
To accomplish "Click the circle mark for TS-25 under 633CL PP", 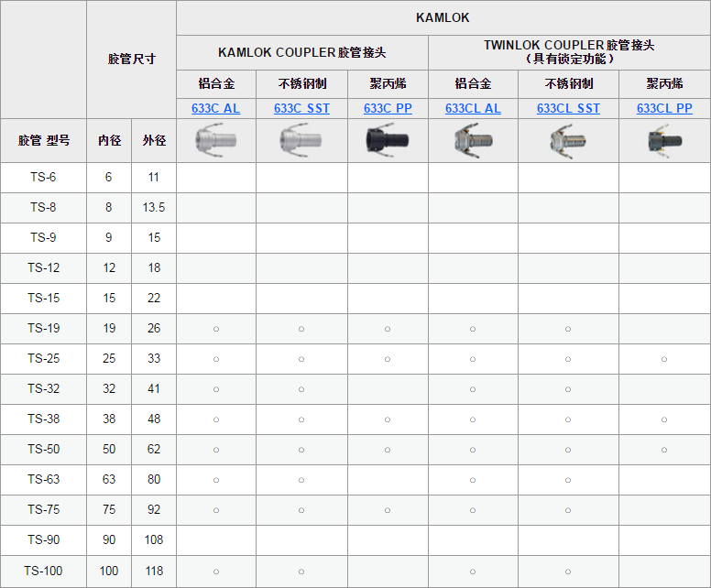I will pyautogui.click(x=664, y=359).
